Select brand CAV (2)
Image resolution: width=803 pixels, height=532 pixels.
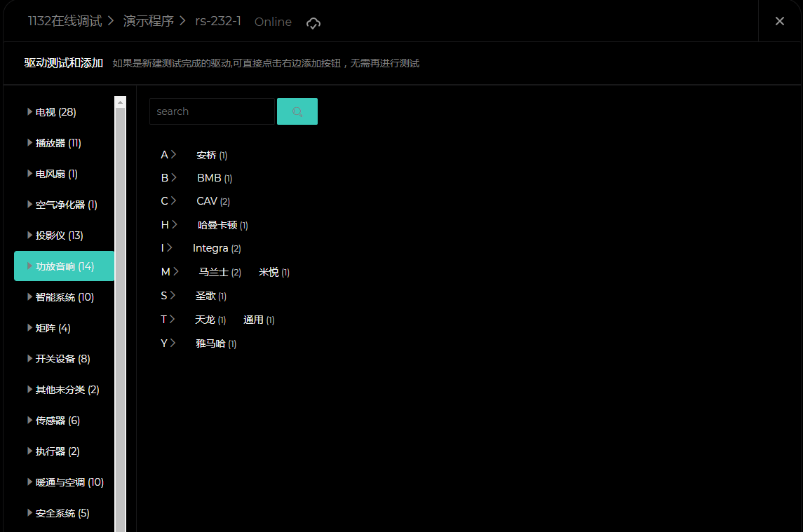(x=213, y=201)
